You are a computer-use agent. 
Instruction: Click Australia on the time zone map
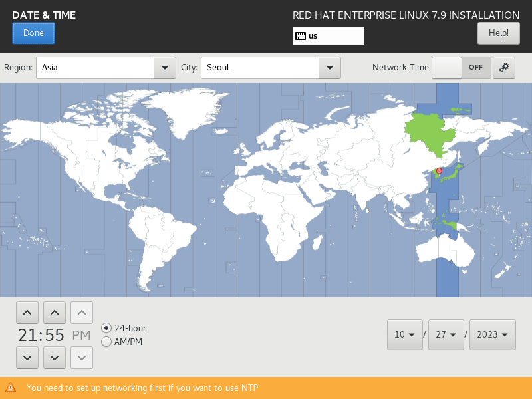[446, 251]
